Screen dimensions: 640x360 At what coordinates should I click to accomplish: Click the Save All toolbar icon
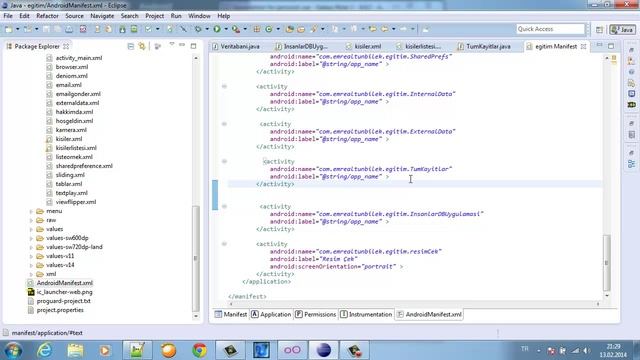pyautogui.click(x=57, y=29)
